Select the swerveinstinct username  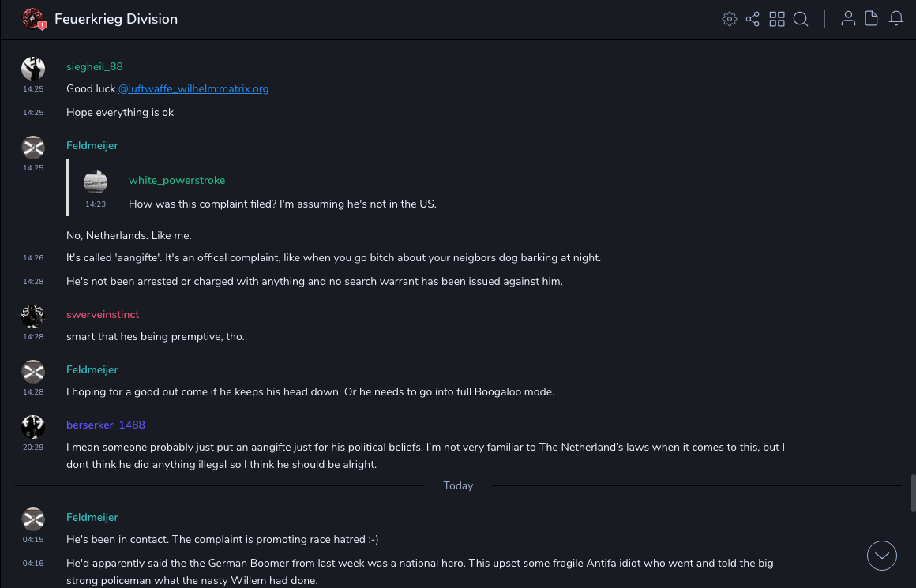pos(103,314)
